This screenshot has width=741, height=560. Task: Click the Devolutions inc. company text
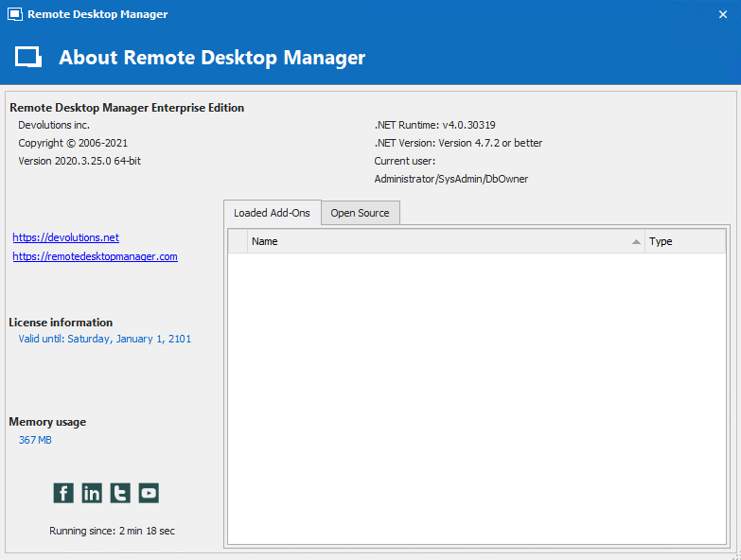pos(54,125)
